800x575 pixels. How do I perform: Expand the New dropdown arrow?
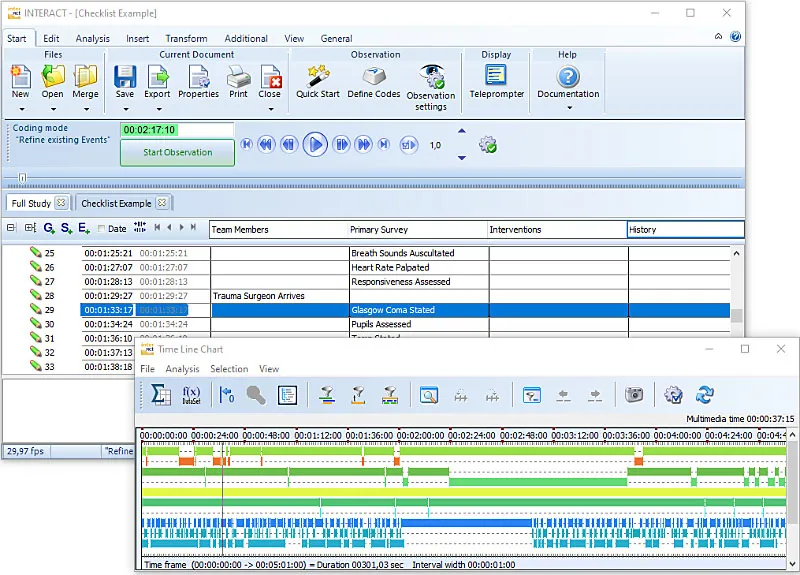pos(21,109)
